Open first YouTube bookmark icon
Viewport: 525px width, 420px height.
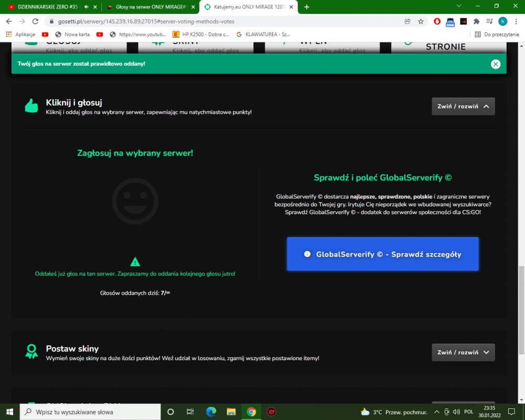coord(45,34)
